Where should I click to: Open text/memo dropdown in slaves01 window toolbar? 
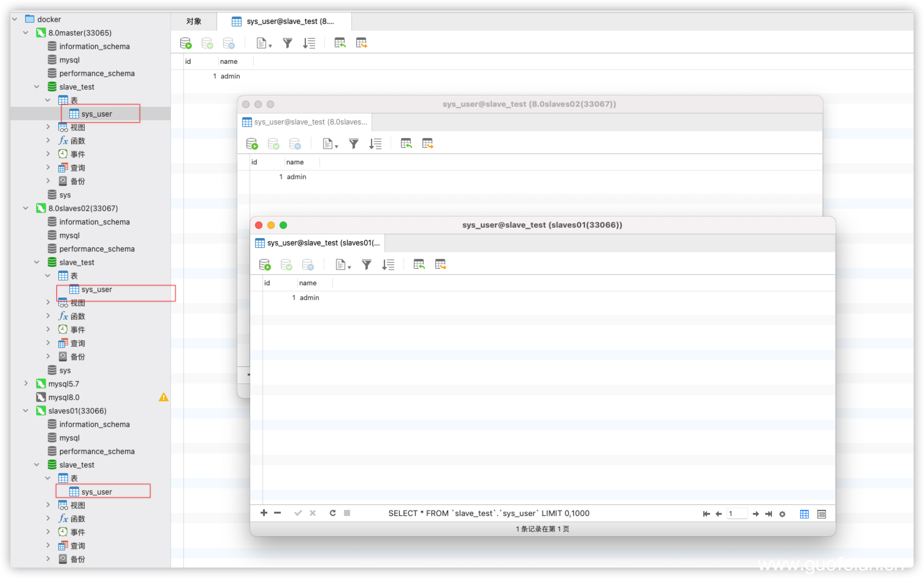(x=343, y=264)
